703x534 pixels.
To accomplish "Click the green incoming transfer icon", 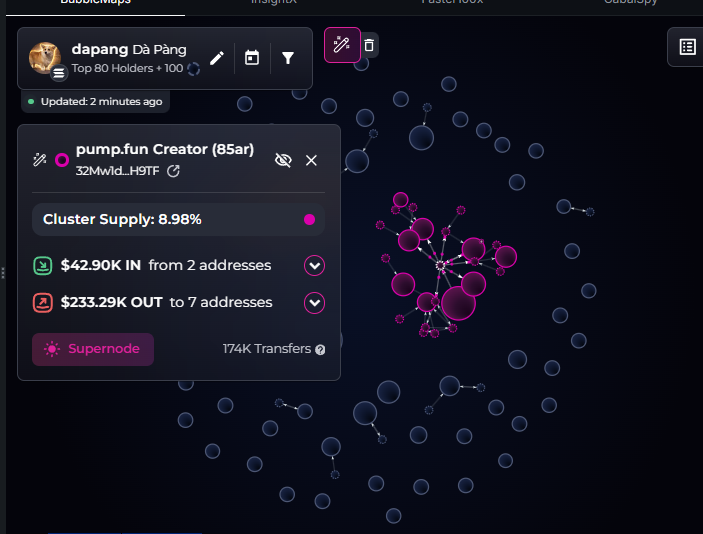I will 43,265.
